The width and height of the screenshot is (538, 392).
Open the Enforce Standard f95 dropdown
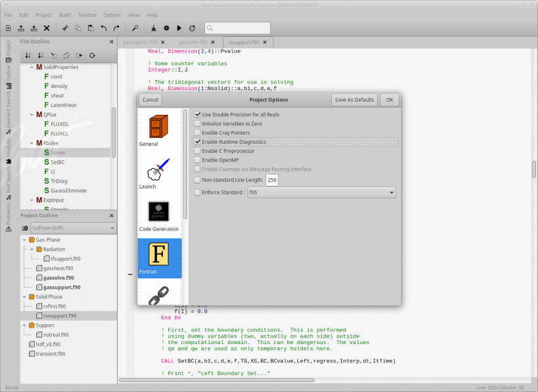(321, 192)
